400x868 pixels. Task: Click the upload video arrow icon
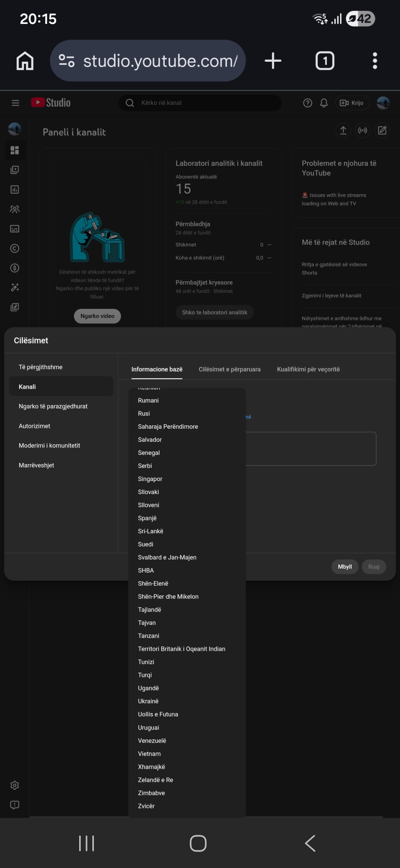pos(343,131)
